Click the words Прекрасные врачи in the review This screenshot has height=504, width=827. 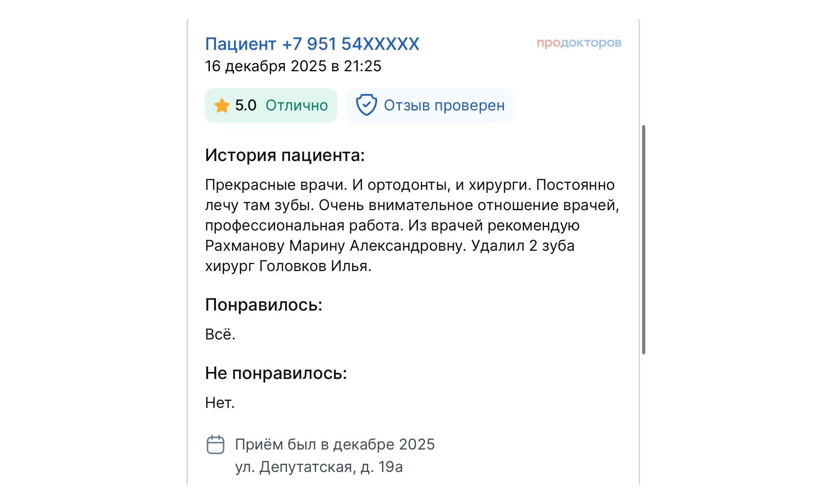[x=276, y=185]
